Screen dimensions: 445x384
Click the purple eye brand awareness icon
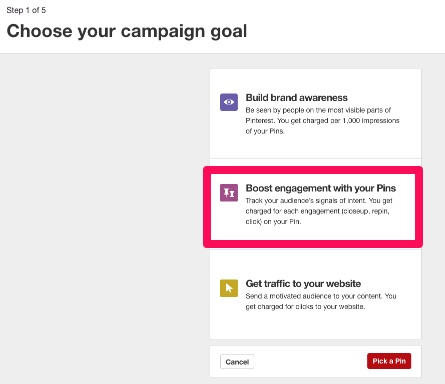click(229, 102)
